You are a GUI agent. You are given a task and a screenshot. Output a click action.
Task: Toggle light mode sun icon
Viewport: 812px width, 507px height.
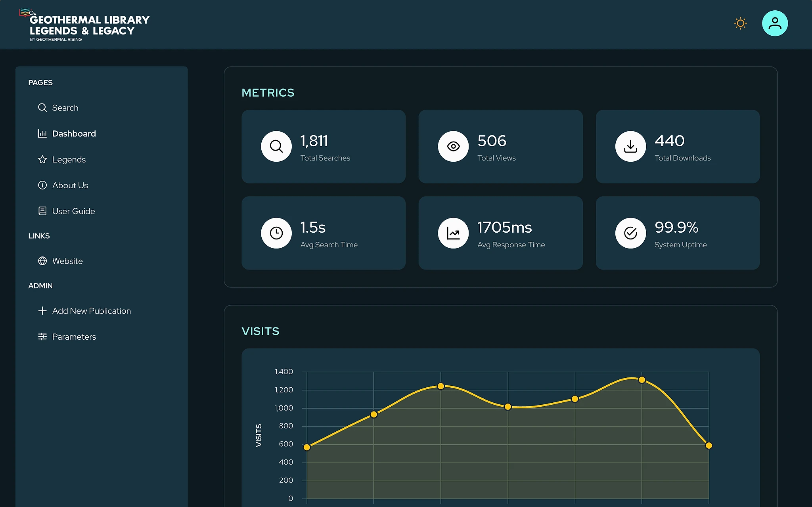tap(740, 23)
